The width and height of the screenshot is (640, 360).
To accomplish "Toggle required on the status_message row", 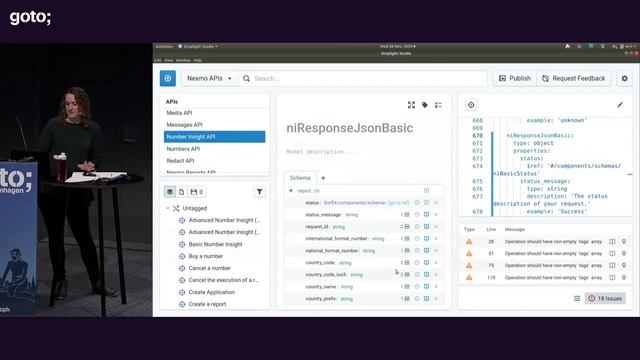I will 417,215.
